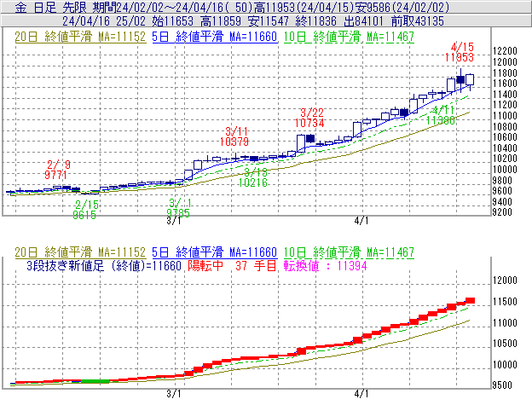Click the 3段抜き新値足 (終値)=11660 label

tap(104, 265)
